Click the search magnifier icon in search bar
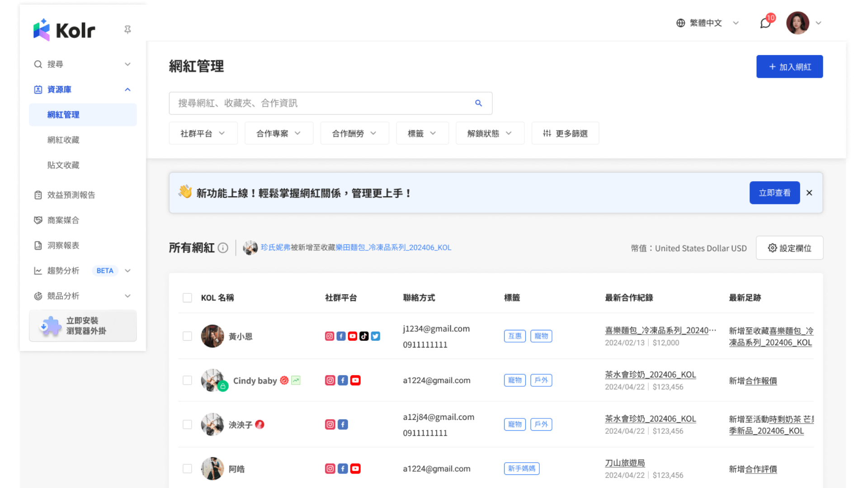 pos(478,103)
